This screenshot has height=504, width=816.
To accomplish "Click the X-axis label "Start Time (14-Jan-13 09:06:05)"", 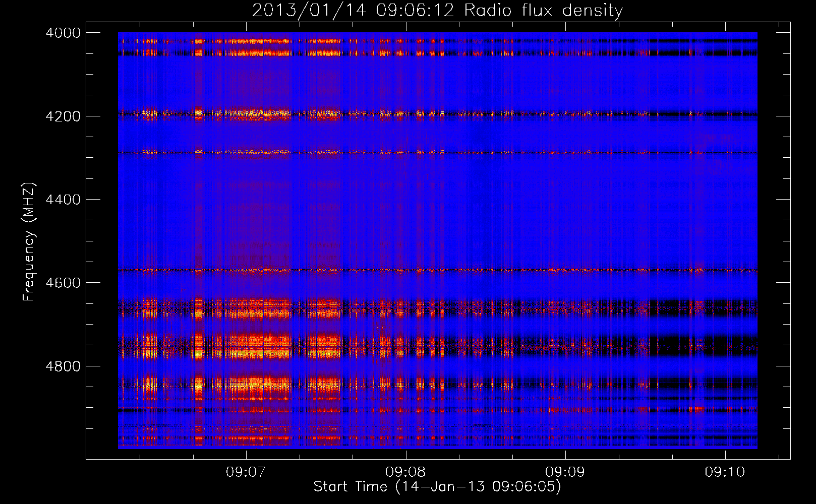I will 437,487.
